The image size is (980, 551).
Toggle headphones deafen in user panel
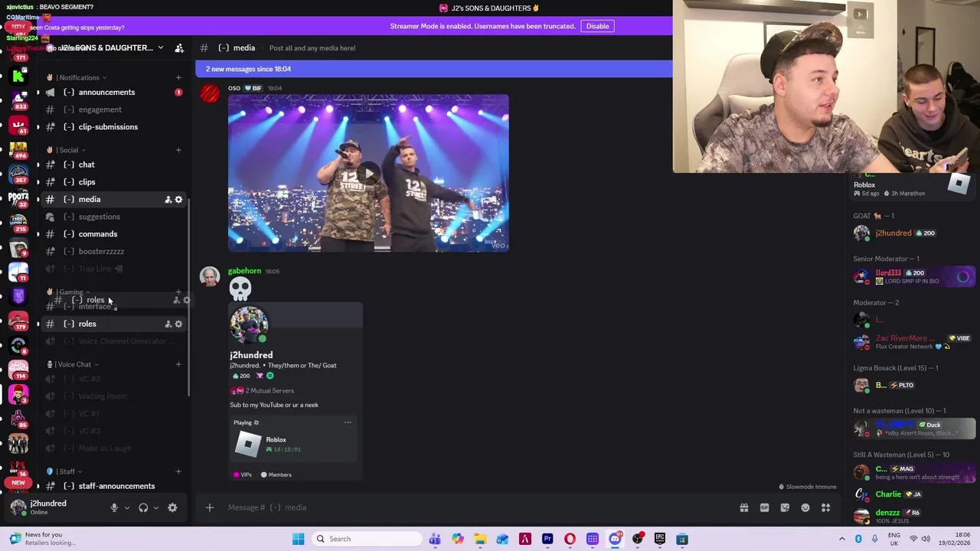(x=143, y=507)
